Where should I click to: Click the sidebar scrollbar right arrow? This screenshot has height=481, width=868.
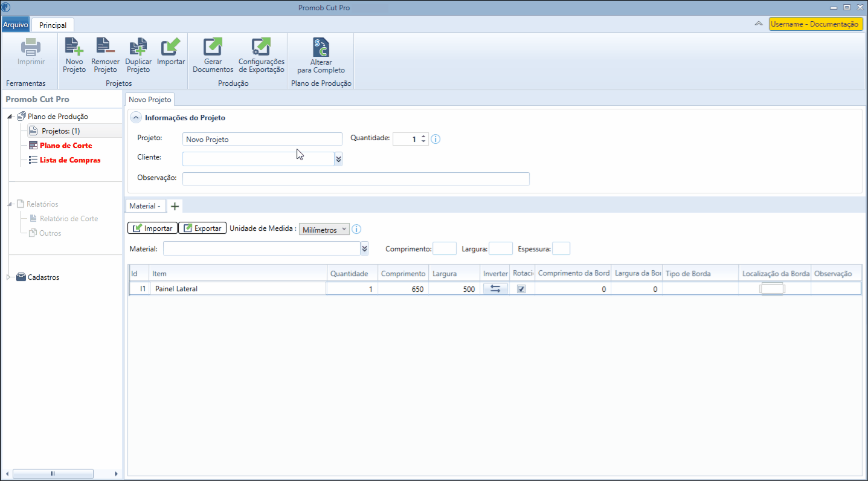click(116, 474)
